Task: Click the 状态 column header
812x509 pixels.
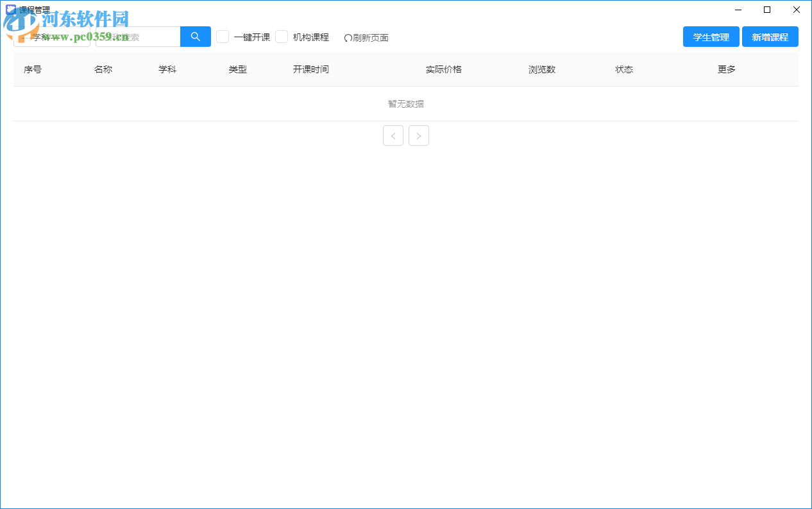Action: [x=623, y=69]
